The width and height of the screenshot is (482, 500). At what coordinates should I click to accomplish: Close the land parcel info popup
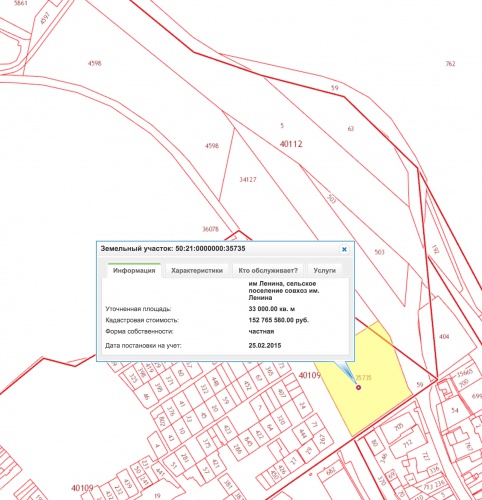tap(344, 249)
